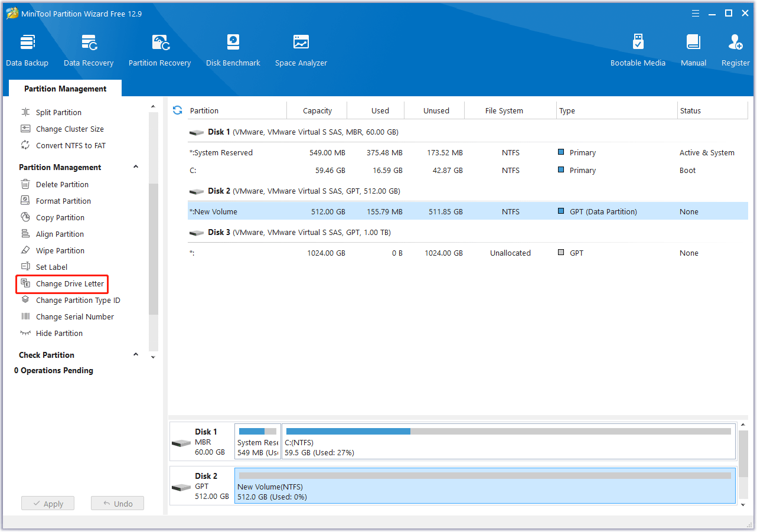Open Space Analyzer

pos(301,50)
